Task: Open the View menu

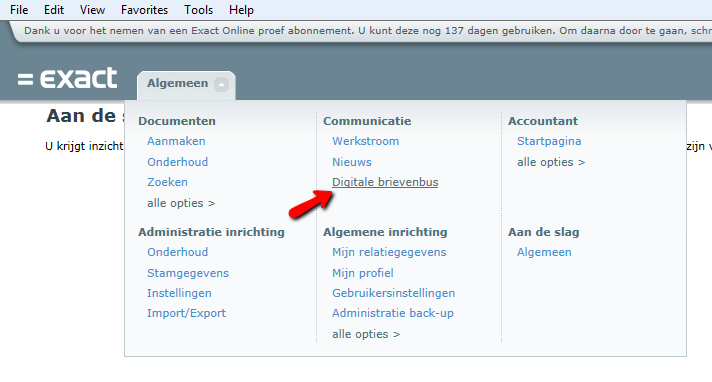Action: point(92,10)
